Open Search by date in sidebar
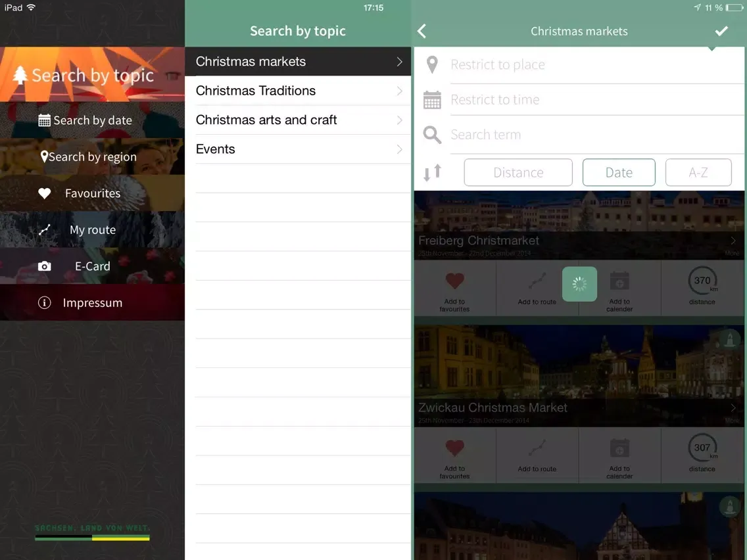This screenshot has height=560, width=747. [x=93, y=120]
